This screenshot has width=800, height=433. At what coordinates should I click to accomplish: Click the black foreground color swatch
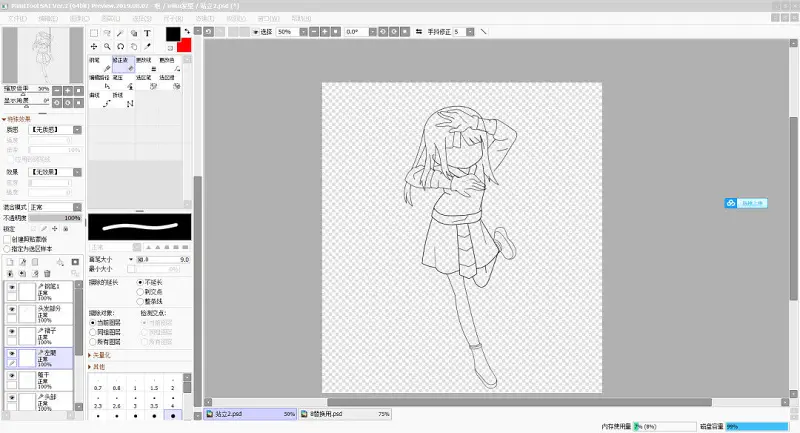[x=173, y=34]
